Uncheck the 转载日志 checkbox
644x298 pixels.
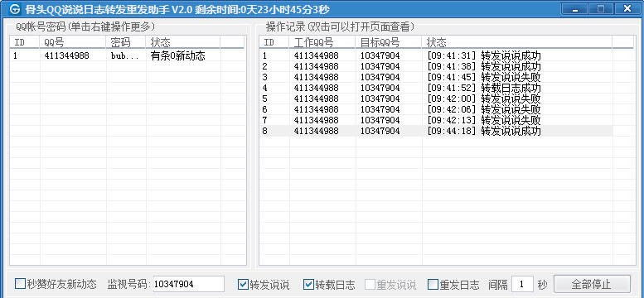click(x=309, y=284)
